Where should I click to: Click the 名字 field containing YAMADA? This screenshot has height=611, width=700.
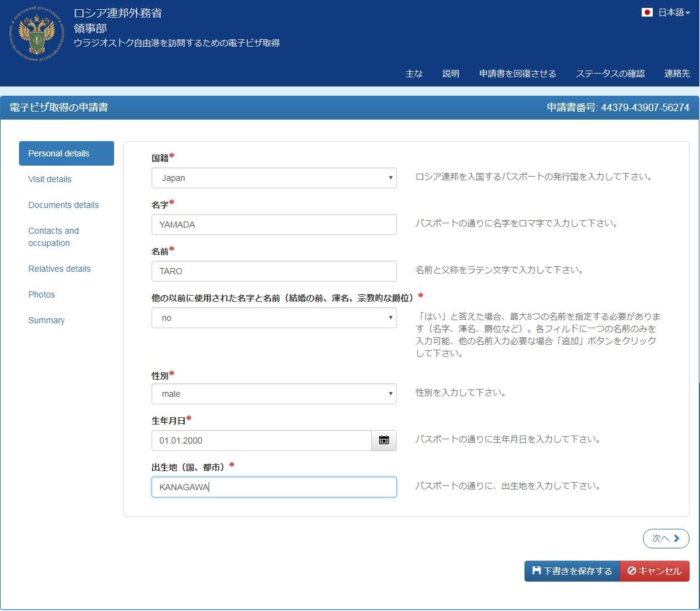coord(274,225)
